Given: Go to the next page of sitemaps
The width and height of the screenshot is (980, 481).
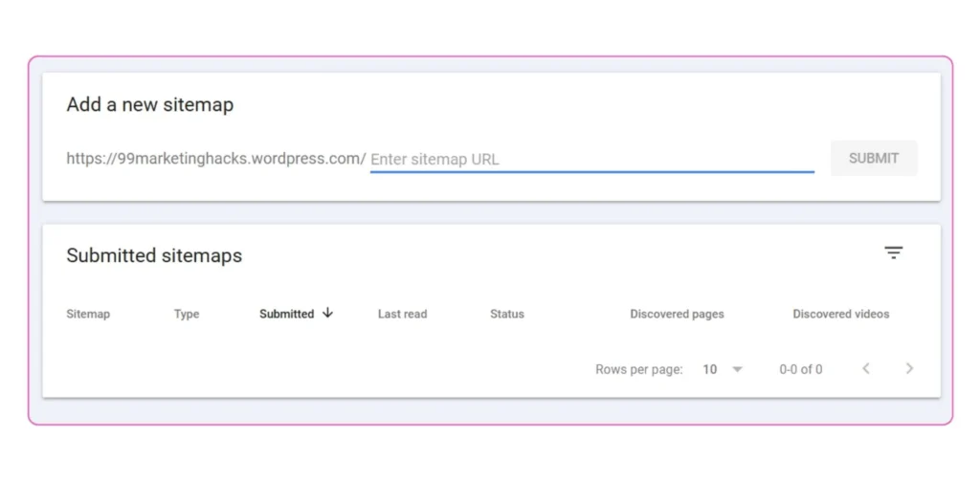Looking at the screenshot, I should click(909, 368).
